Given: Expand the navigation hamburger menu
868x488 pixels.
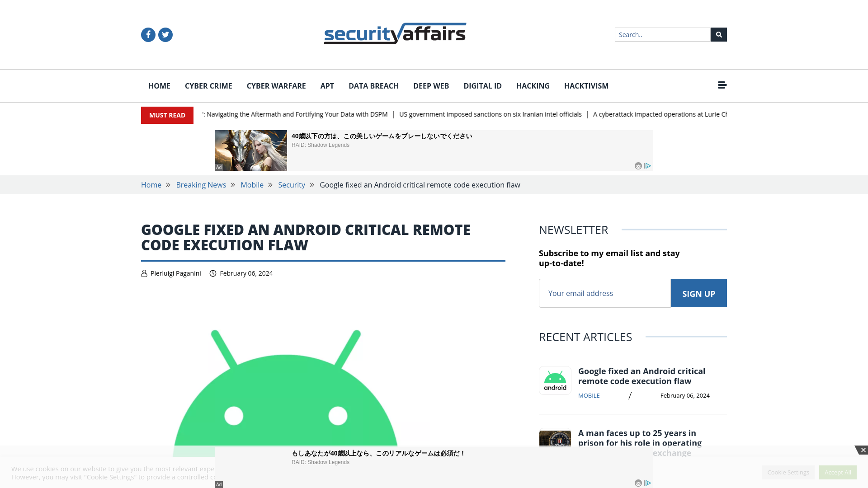Looking at the screenshot, I should 722,84.
